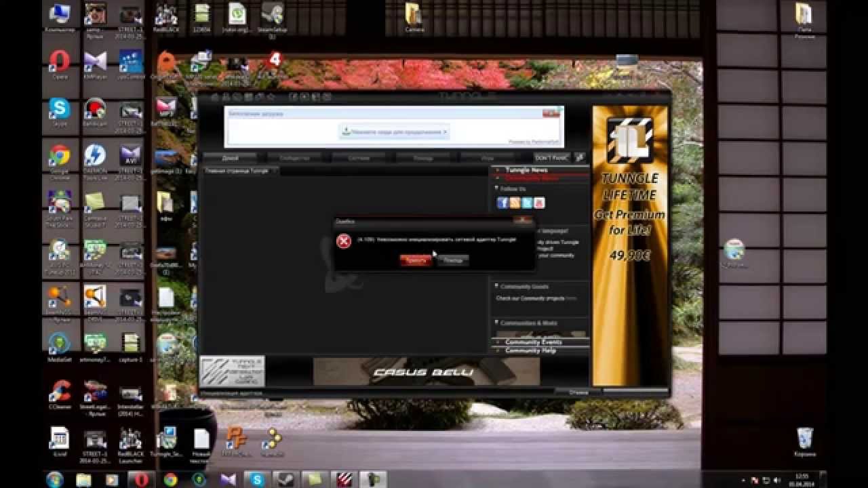Open the RedBLACK Launcher desktop shortcut
This screenshot has height=488, width=868.
tap(130, 445)
